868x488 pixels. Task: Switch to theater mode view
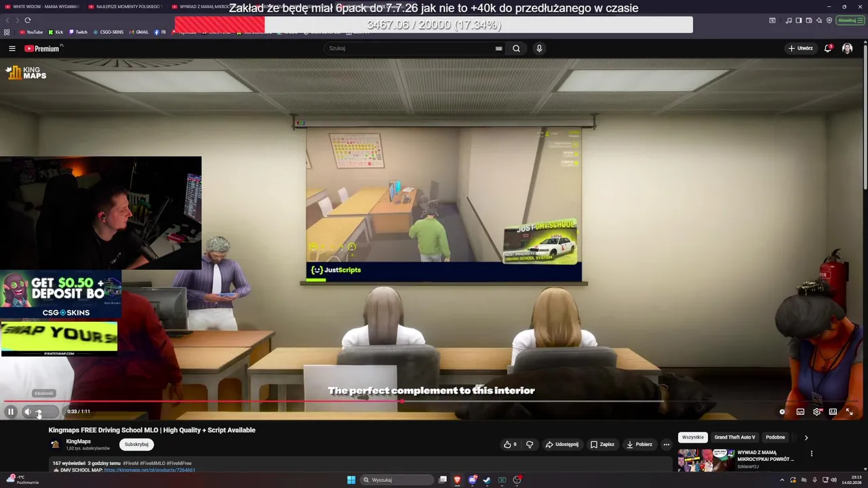pyautogui.click(x=833, y=411)
